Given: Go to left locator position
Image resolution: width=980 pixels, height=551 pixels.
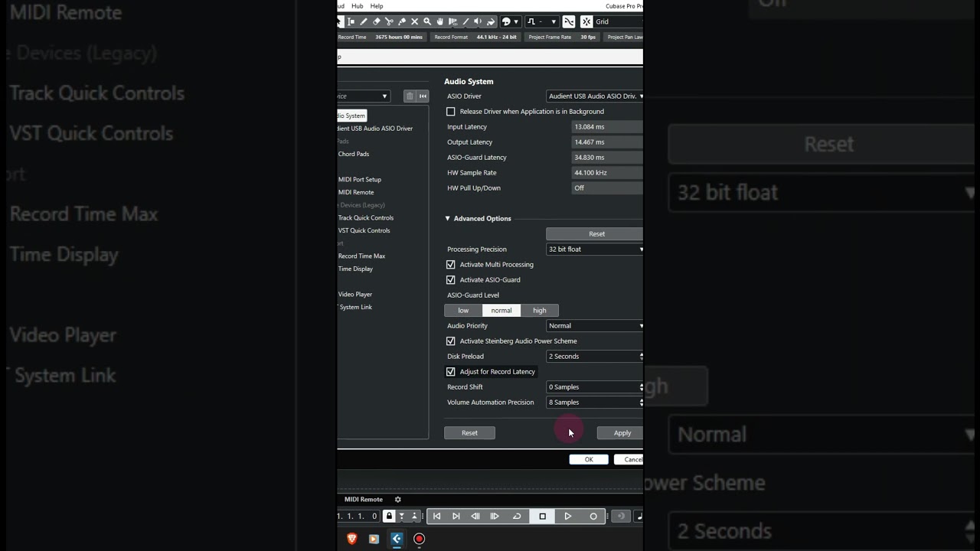Looking at the screenshot, I should (437, 517).
